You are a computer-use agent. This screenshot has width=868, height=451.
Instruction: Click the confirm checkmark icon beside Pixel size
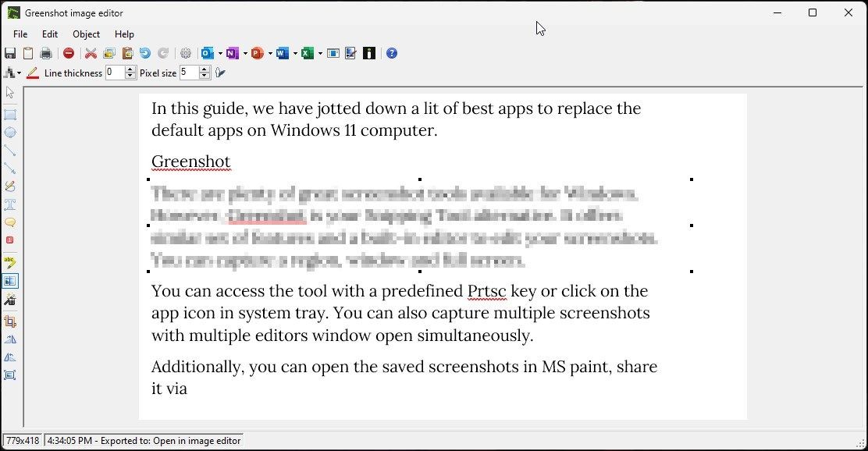(x=220, y=73)
